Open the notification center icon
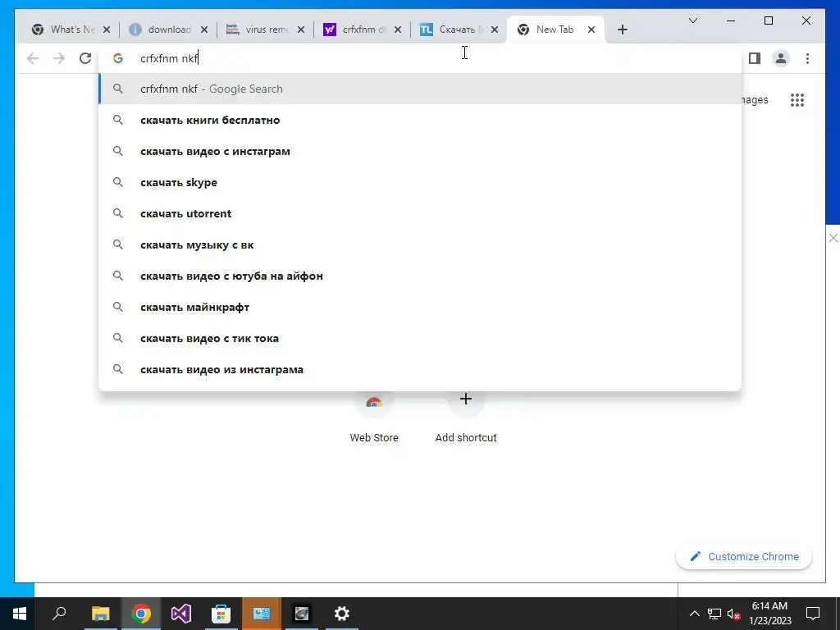 [x=813, y=614]
